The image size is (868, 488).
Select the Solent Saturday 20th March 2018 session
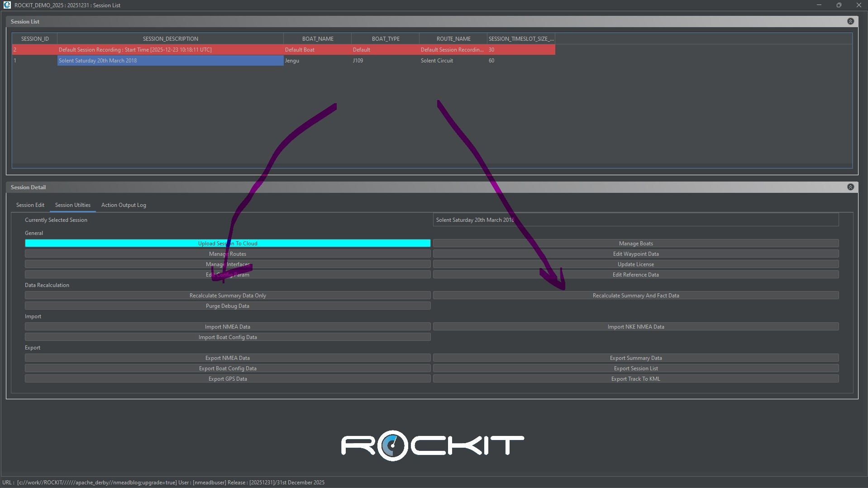[x=170, y=61]
